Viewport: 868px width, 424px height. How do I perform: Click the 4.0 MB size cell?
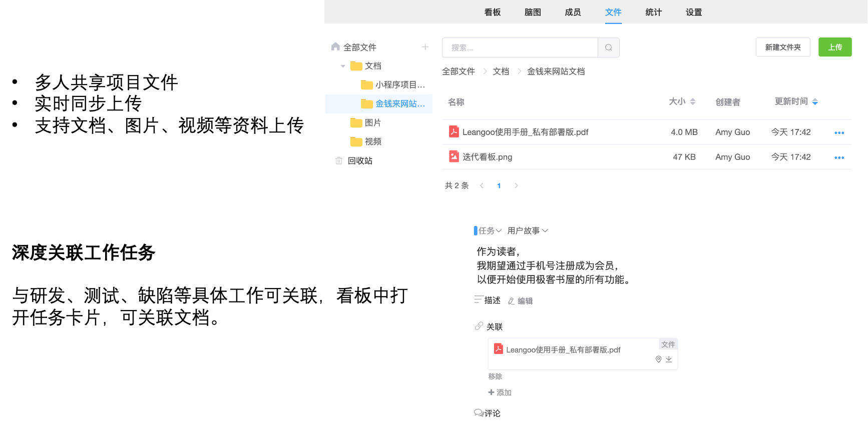tap(684, 132)
